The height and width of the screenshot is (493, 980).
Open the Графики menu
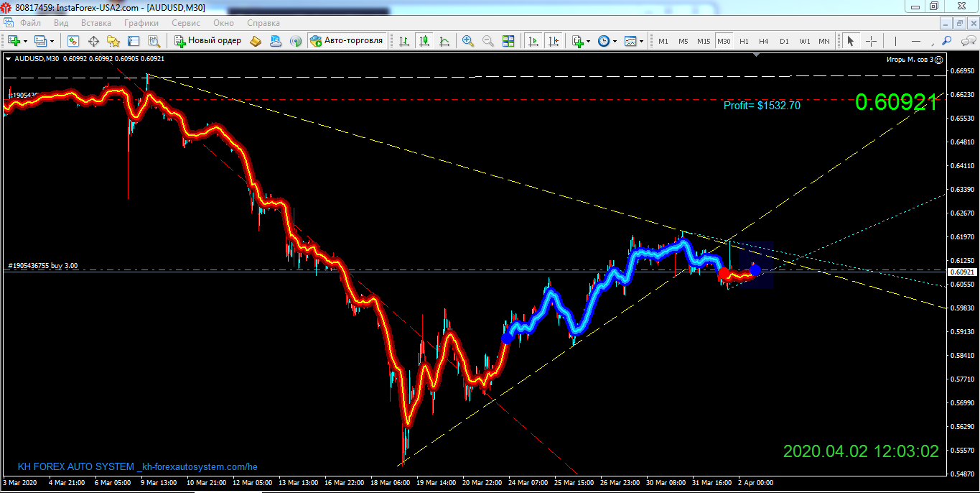click(x=141, y=23)
